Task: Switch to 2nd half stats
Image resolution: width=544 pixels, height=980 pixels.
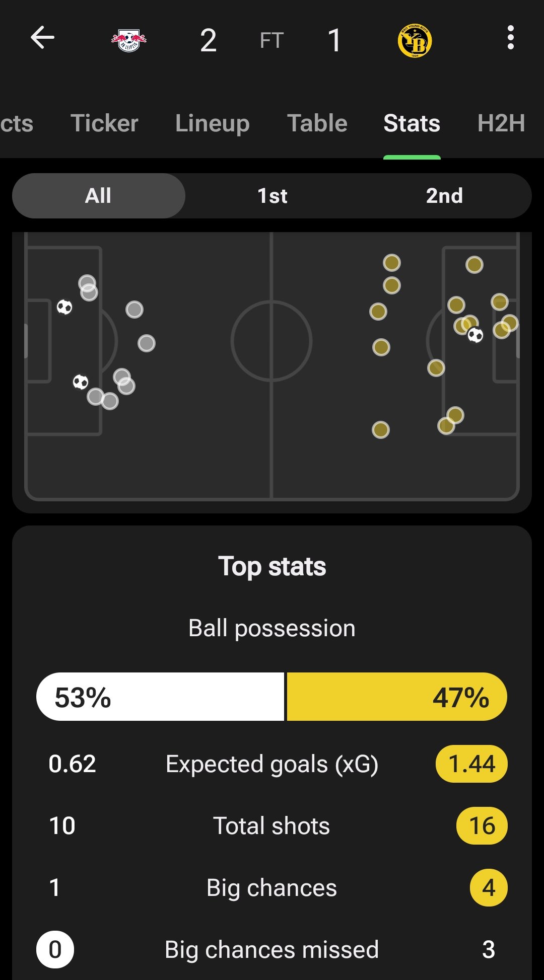Action: pos(444,196)
